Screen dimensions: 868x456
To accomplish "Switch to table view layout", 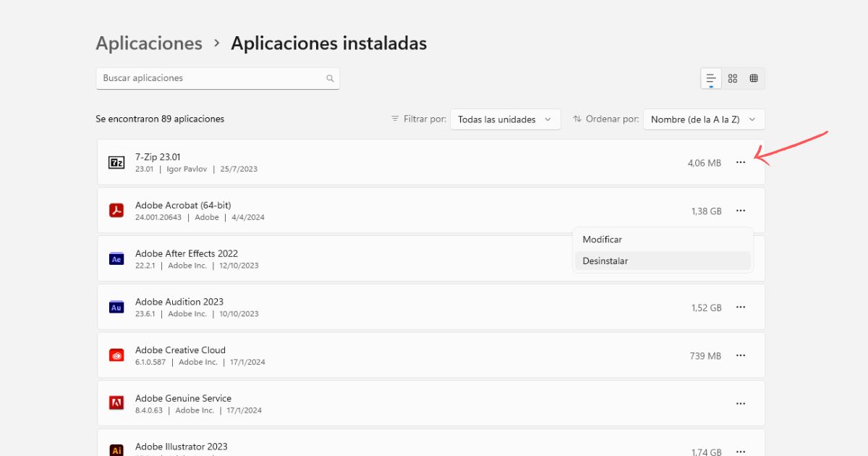I will (754, 78).
